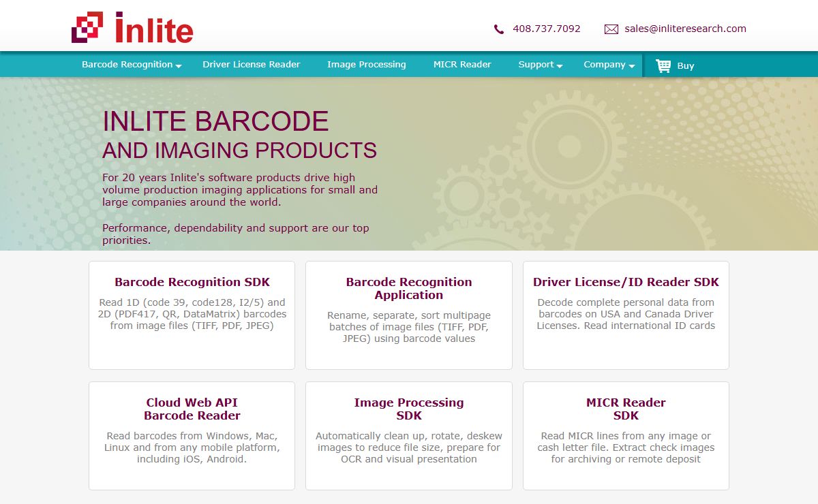Image resolution: width=818 pixels, height=504 pixels.
Task: Open the Barcode Recognition Application card
Action: pyautogui.click(x=409, y=315)
